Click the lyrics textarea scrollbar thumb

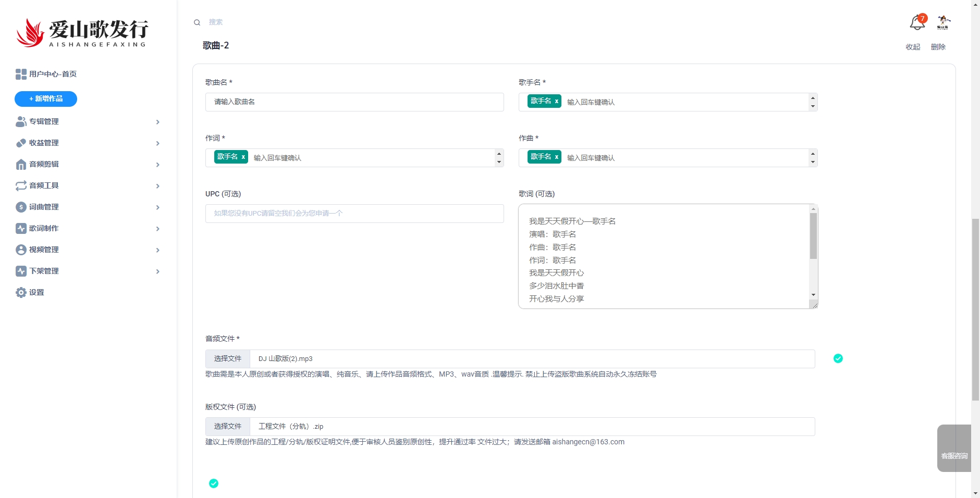[813, 235]
